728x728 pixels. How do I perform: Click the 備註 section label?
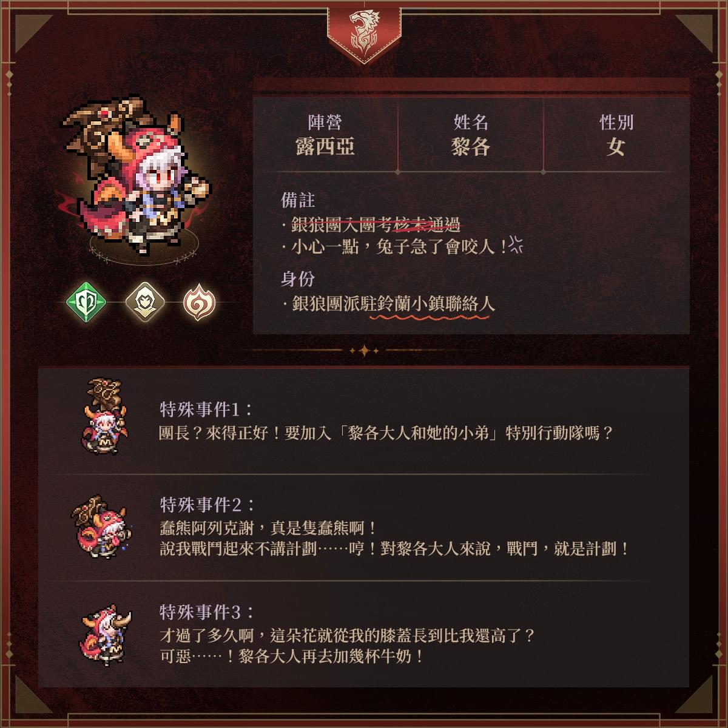[x=298, y=200]
